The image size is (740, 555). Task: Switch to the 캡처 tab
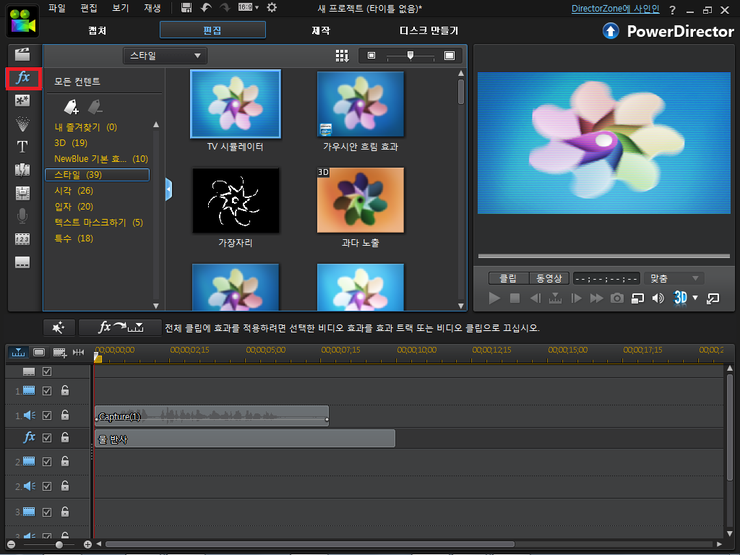click(x=97, y=31)
